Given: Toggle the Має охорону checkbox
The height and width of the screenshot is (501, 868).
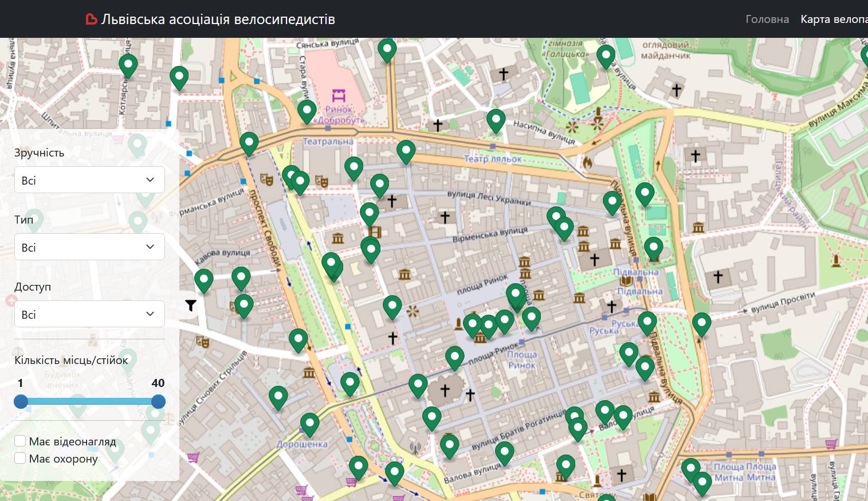Looking at the screenshot, I should (20, 458).
